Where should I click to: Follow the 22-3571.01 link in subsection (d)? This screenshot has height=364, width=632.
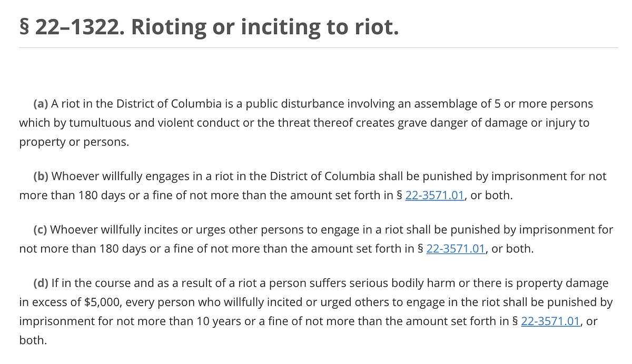(x=550, y=321)
